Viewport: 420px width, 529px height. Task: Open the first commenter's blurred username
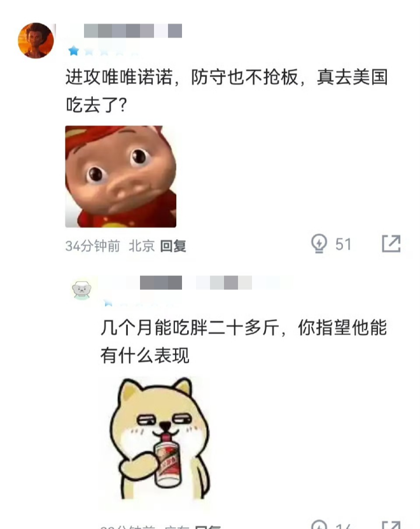point(133,31)
